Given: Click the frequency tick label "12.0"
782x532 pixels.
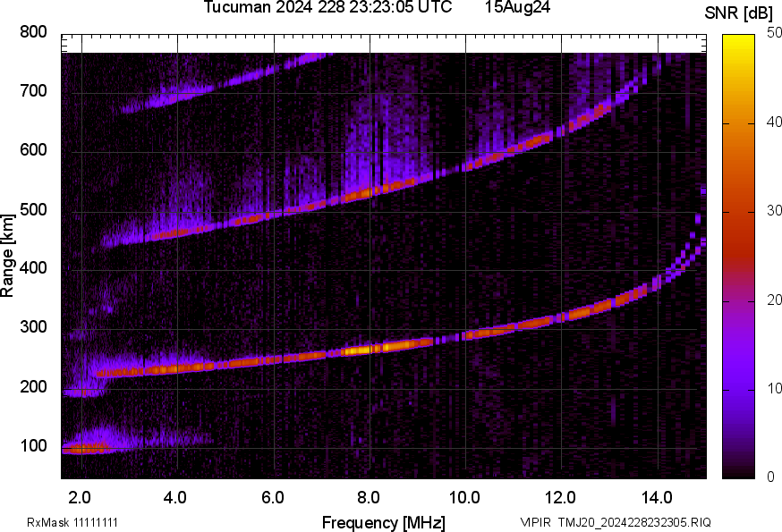Looking at the screenshot, I should point(561,498).
